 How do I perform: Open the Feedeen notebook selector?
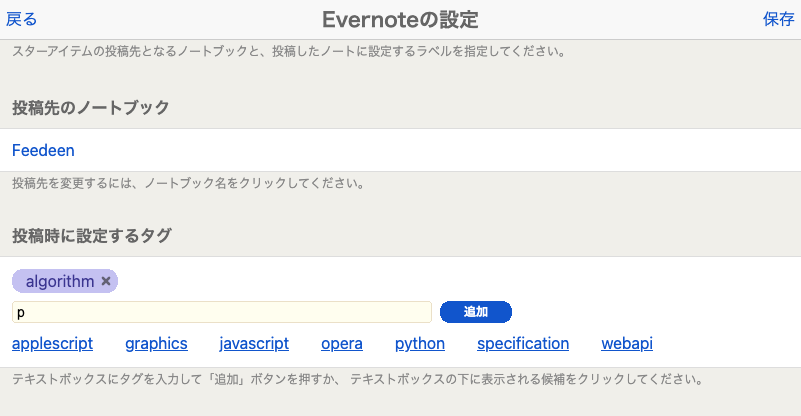pyautogui.click(x=43, y=150)
